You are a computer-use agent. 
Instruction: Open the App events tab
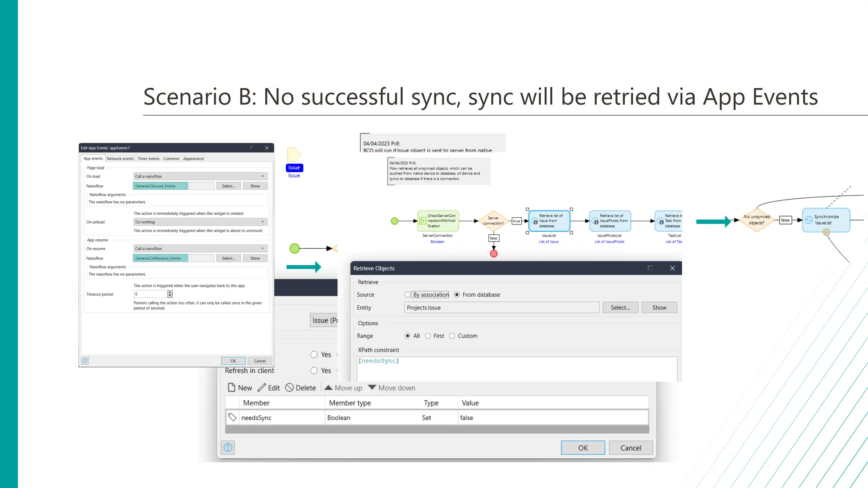pyautogui.click(x=93, y=158)
